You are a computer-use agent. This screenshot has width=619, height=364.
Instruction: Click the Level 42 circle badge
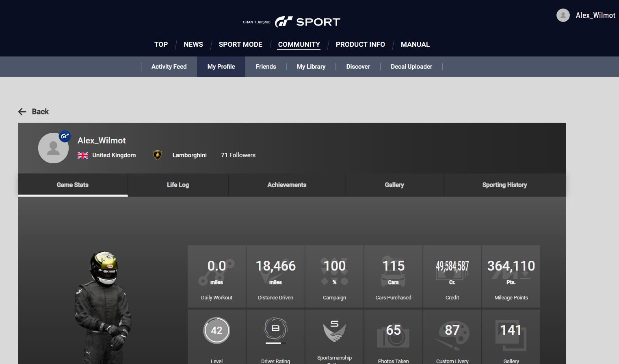(216, 330)
